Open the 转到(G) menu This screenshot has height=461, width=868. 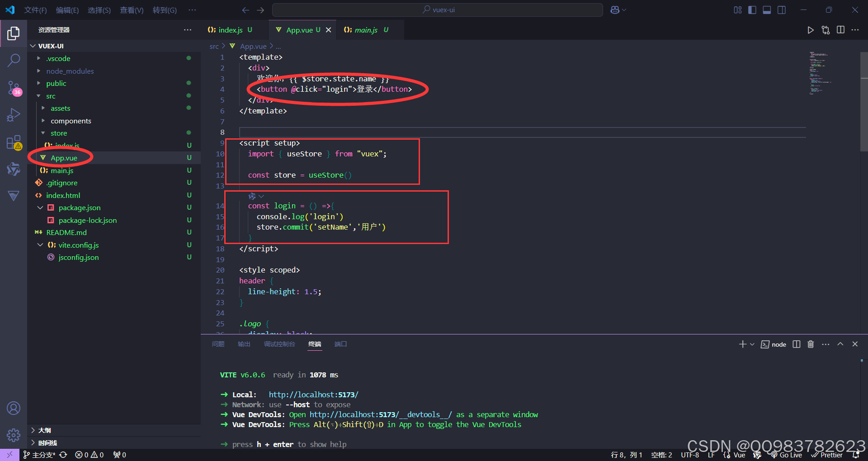(x=165, y=10)
